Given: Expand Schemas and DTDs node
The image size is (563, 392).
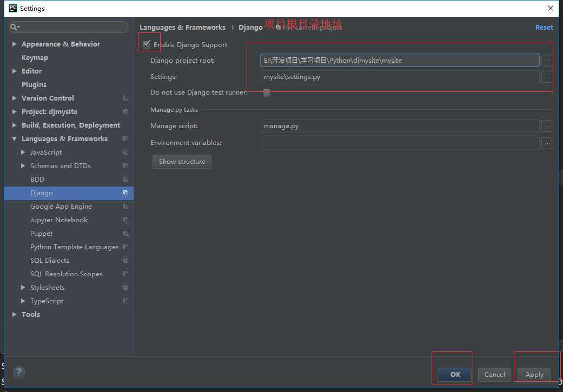Looking at the screenshot, I should [x=23, y=166].
